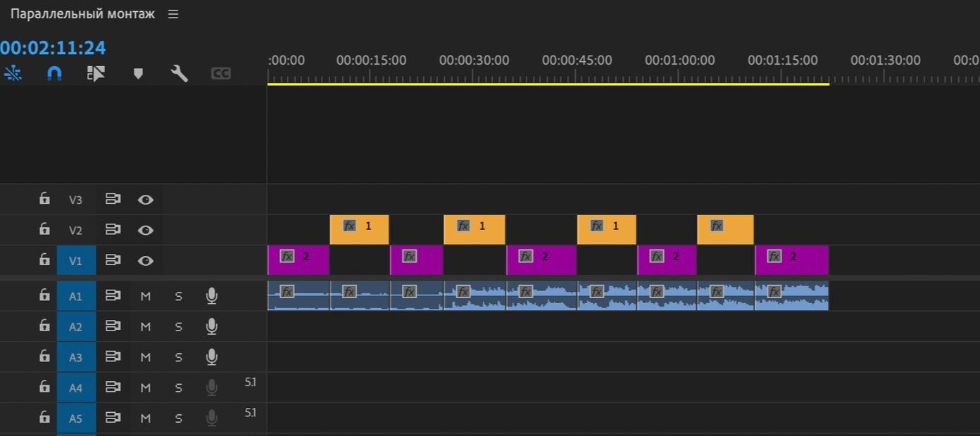The image size is (980, 436).
Task: Add a marker to the timeline
Action: coord(138,73)
